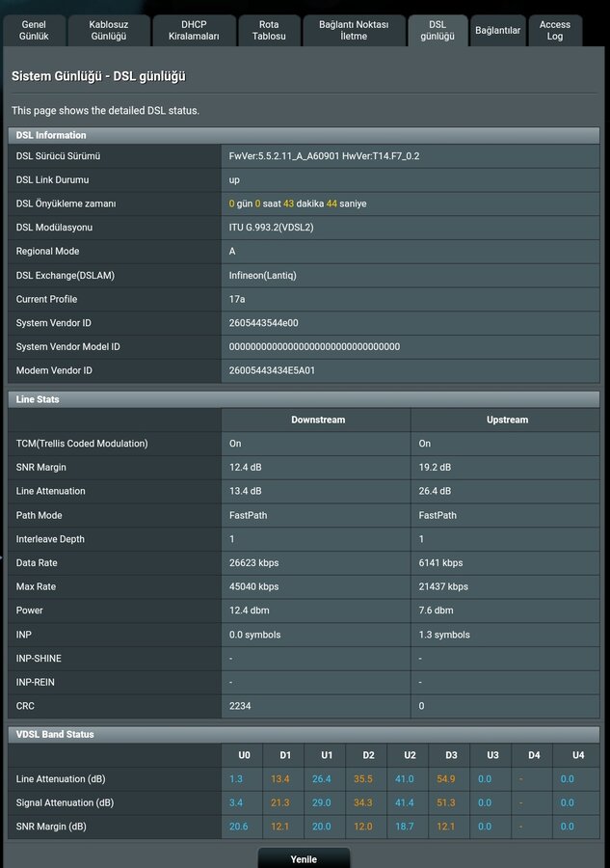Click the VDSL Band Status section header
610x868 pixels.
pos(55,734)
